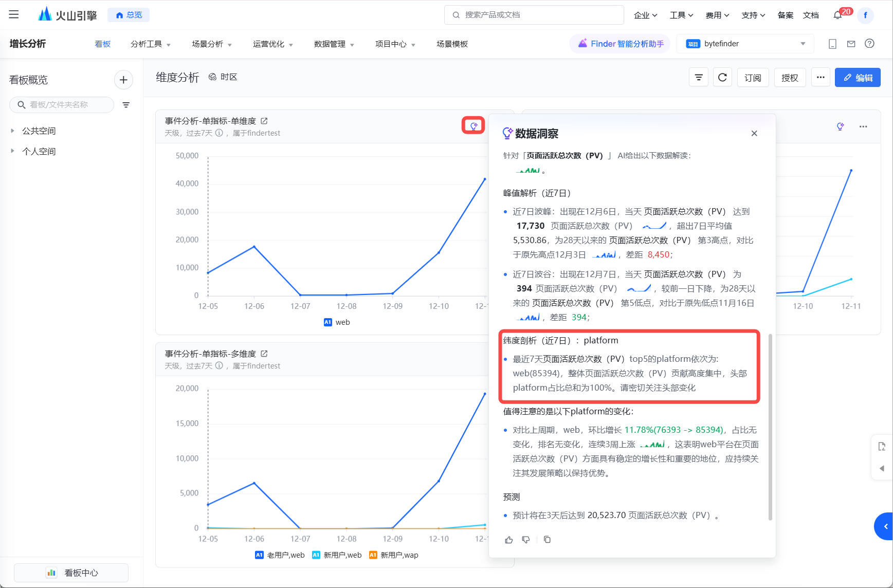
Task: Open the mail messages icon
Action: coord(851,44)
